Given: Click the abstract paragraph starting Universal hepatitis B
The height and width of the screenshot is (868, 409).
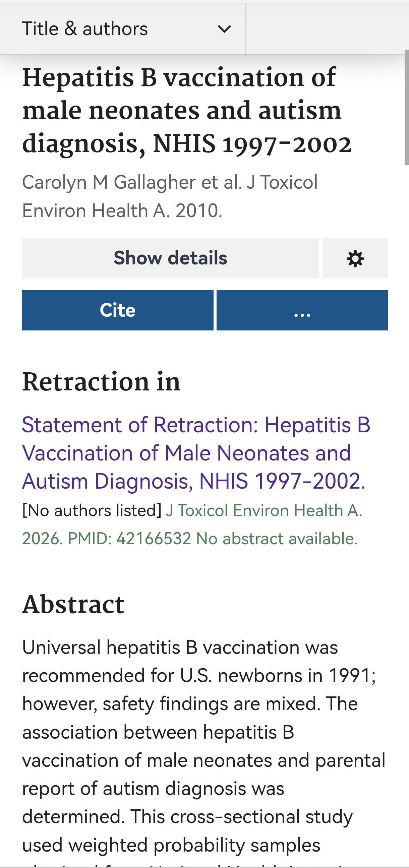Looking at the screenshot, I should pos(203,751).
